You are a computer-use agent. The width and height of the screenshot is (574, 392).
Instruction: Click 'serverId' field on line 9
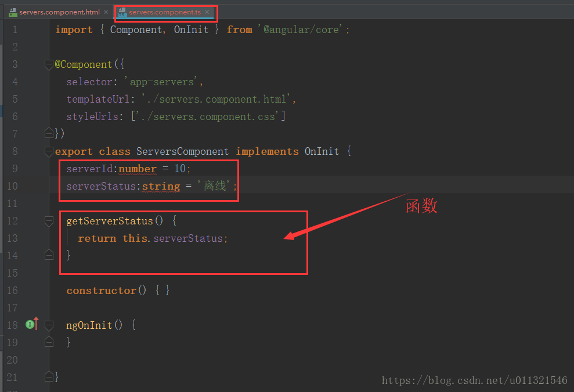point(90,169)
